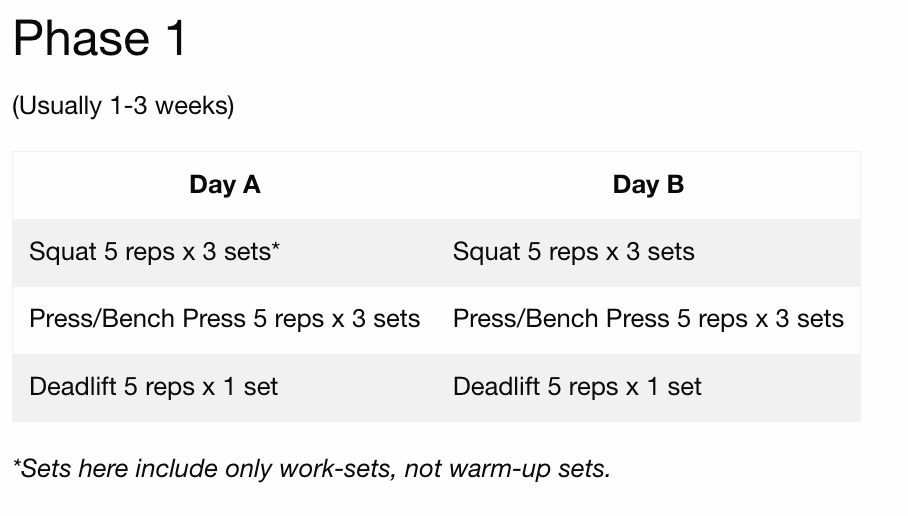Click the asterisk after Day A Squat sets
This screenshot has width=908, height=516.
tap(275, 248)
